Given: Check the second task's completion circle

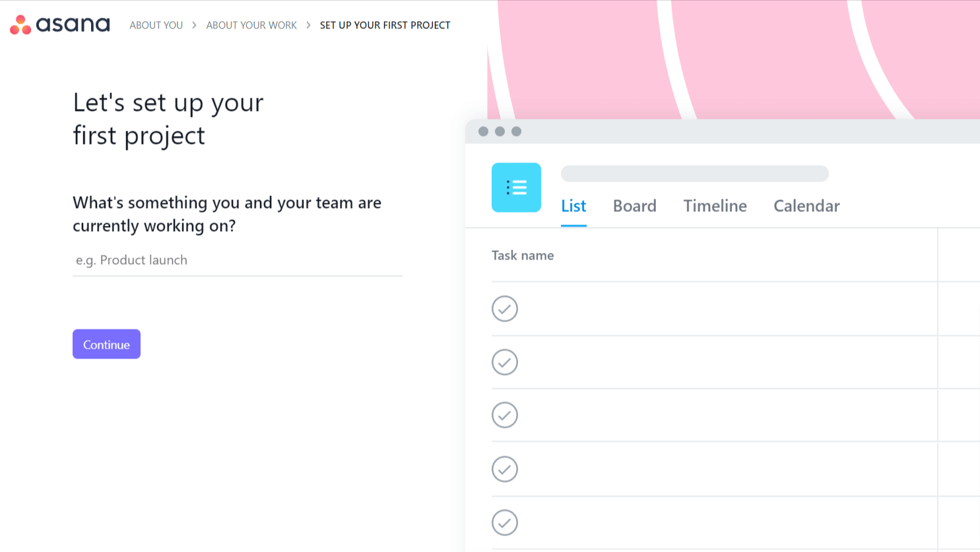Looking at the screenshot, I should click(x=505, y=362).
